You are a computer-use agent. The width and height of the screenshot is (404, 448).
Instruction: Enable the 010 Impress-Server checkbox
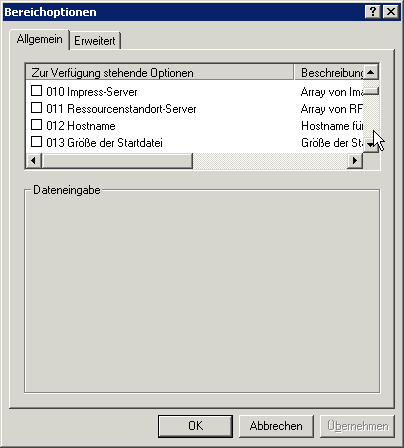click(x=36, y=91)
